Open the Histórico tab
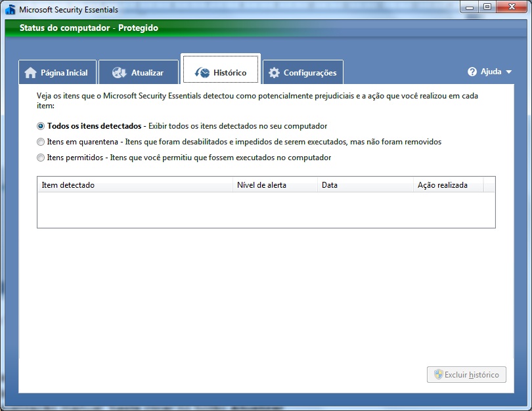 221,69
